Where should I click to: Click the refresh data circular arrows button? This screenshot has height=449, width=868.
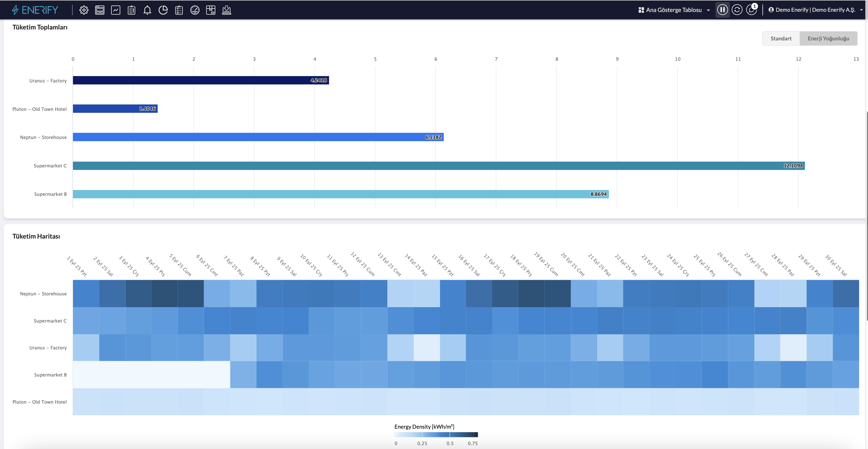[x=737, y=10]
